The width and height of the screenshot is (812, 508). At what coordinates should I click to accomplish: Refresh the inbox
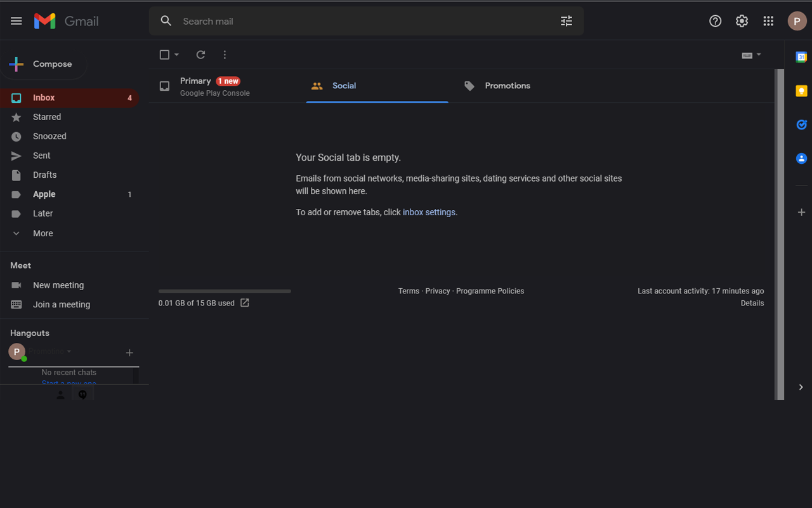[x=200, y=55]
